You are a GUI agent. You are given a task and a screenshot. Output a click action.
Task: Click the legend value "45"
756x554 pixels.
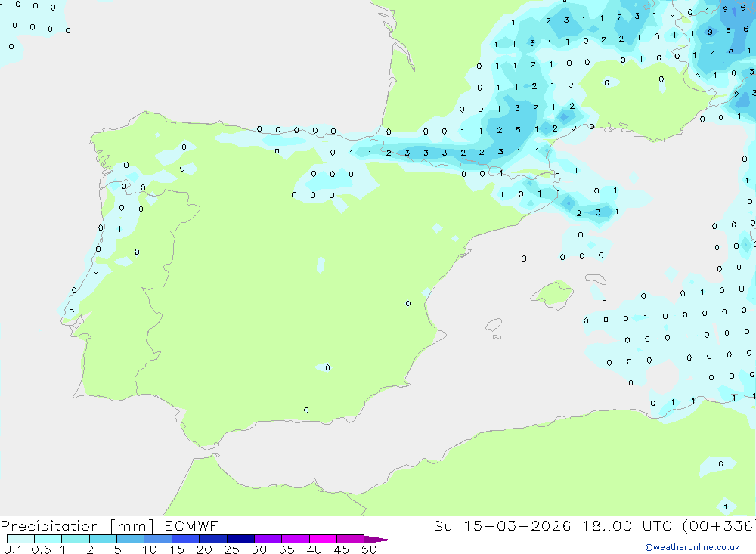click(x=342, y=549)
